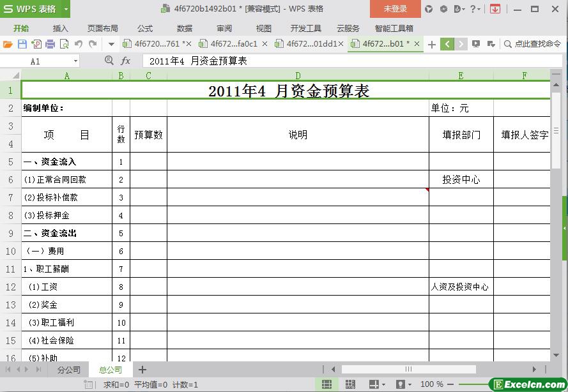Click the hexagon icon in the title bar

[x=443, y=9]
